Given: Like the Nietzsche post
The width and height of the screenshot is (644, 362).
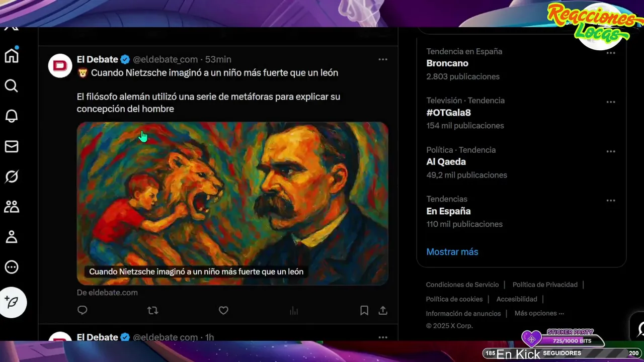Looking at the screenshot, I should pyautogui.click(x=223, y=311).
